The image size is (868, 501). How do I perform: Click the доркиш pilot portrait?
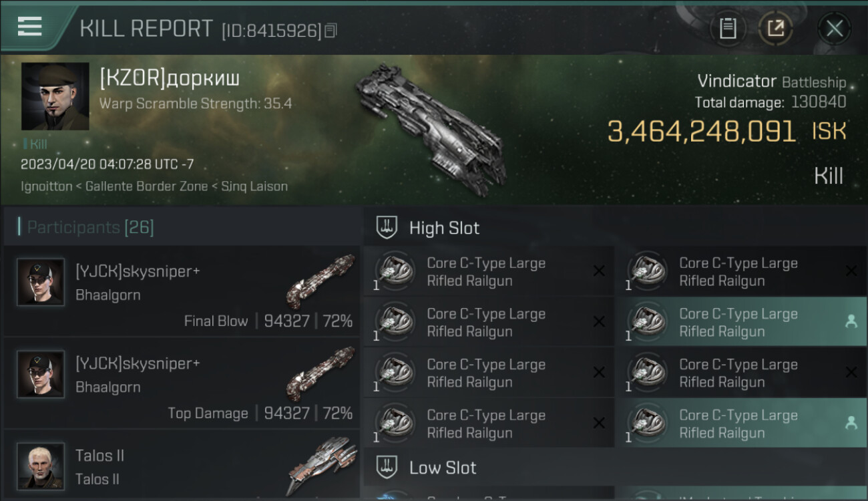(x=55, y=96)
